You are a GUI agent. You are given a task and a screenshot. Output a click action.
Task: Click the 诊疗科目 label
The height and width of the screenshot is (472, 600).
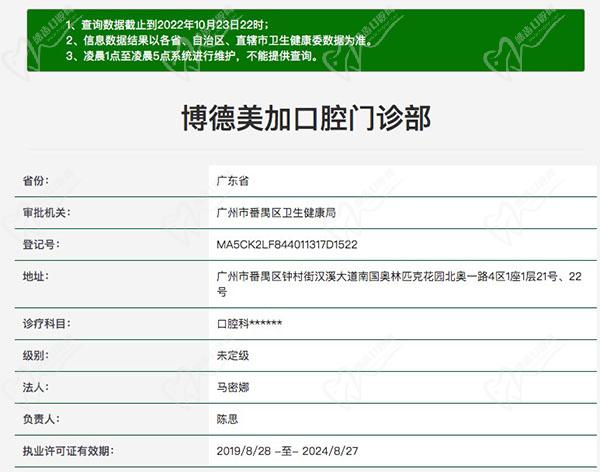47,323
